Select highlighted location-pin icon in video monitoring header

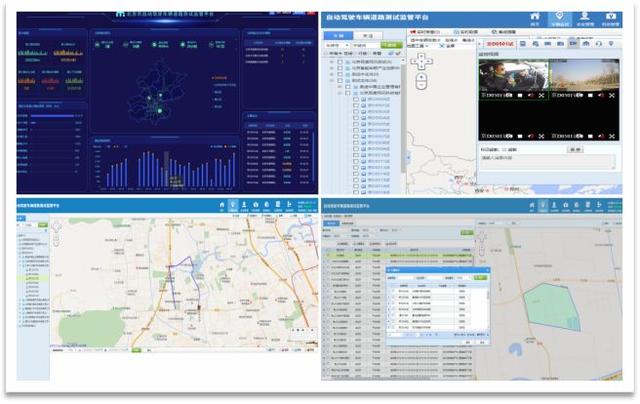click(x=559, y=16)
